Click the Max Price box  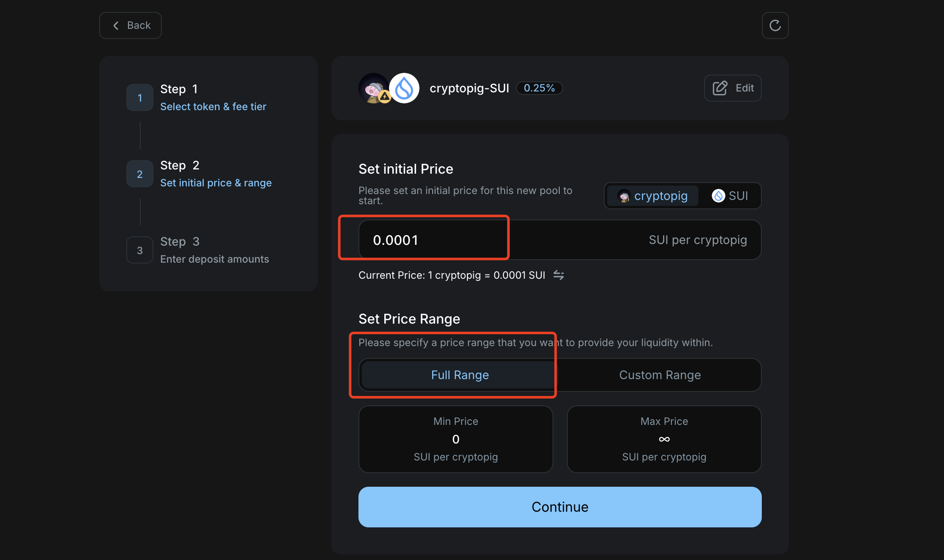(664, 439)
